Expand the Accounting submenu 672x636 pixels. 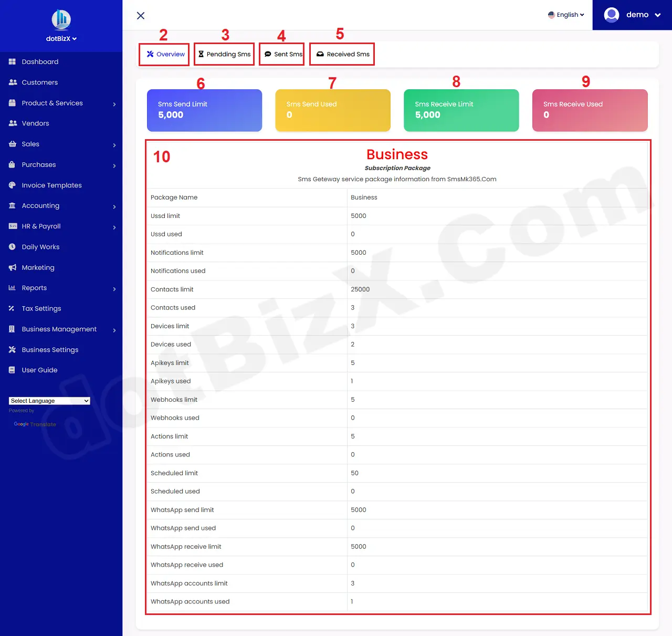(114, 206)
